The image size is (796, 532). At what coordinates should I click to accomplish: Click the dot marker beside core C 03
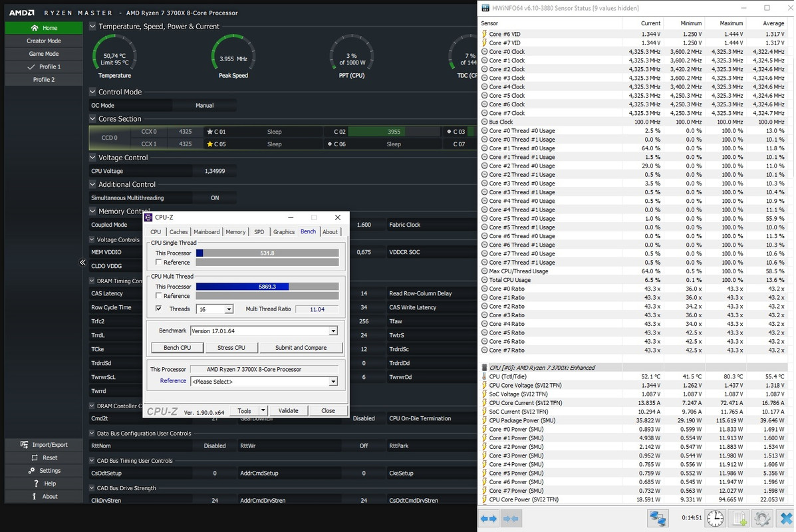(x=449, y=132)
